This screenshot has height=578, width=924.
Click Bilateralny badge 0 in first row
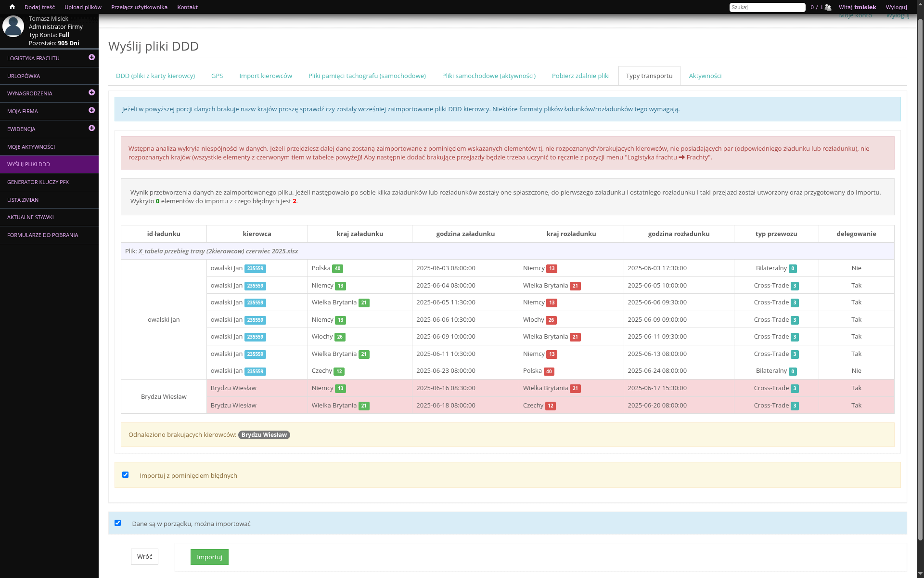coord(793,269)
